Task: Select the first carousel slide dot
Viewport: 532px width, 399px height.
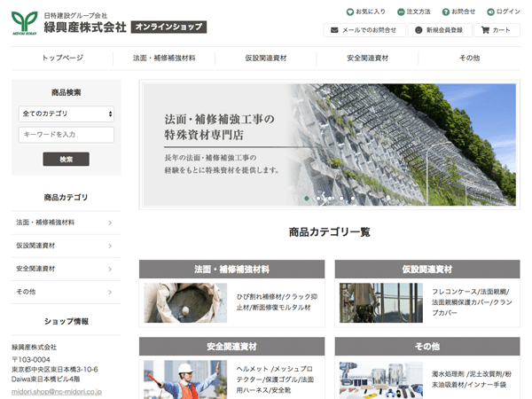Action: click(x=307, y=198)
